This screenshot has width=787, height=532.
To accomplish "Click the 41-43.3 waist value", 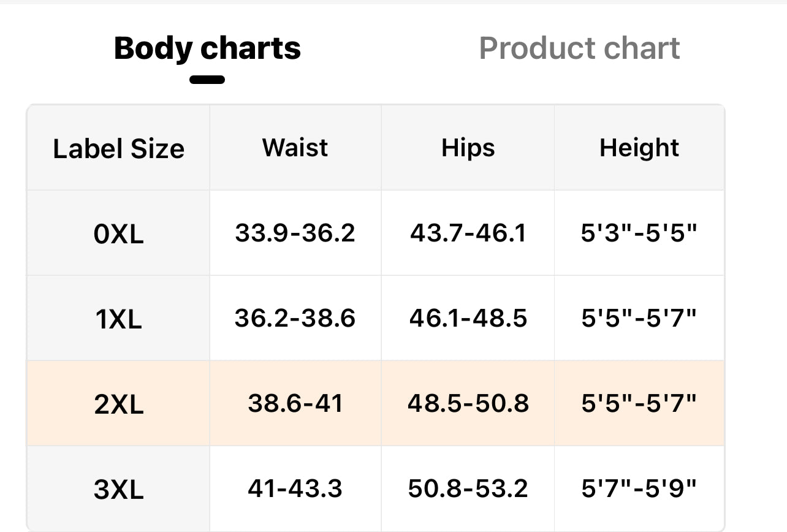I will click(295, 488).
